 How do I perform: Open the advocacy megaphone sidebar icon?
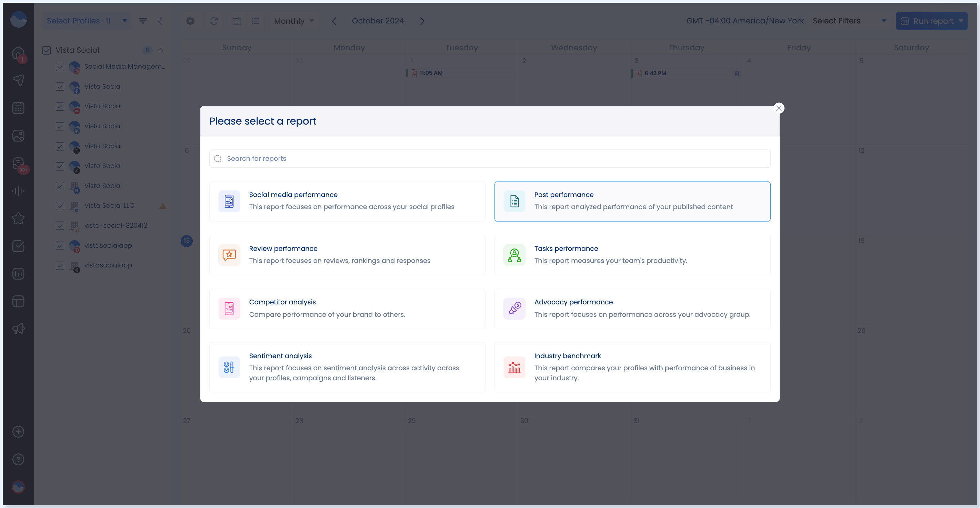18,329
